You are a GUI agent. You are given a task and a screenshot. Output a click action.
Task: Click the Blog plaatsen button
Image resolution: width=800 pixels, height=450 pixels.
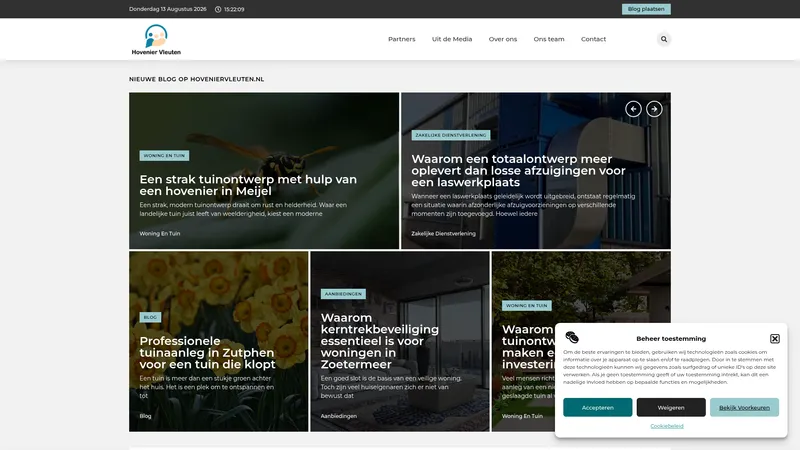[x=646, y=9]
